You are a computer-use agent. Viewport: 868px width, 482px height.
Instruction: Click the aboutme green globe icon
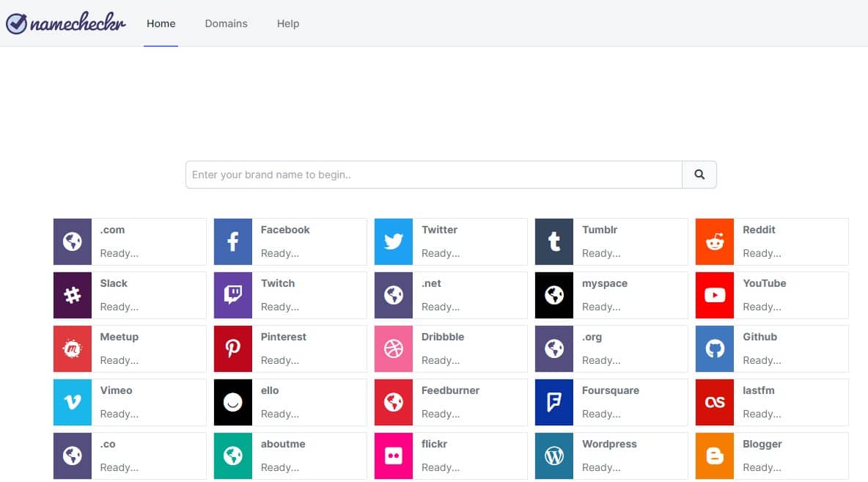click(x=233, y=456)
